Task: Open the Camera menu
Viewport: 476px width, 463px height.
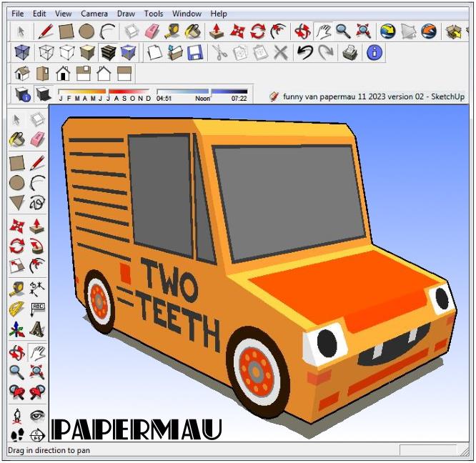Action: (x=94, y=14)
